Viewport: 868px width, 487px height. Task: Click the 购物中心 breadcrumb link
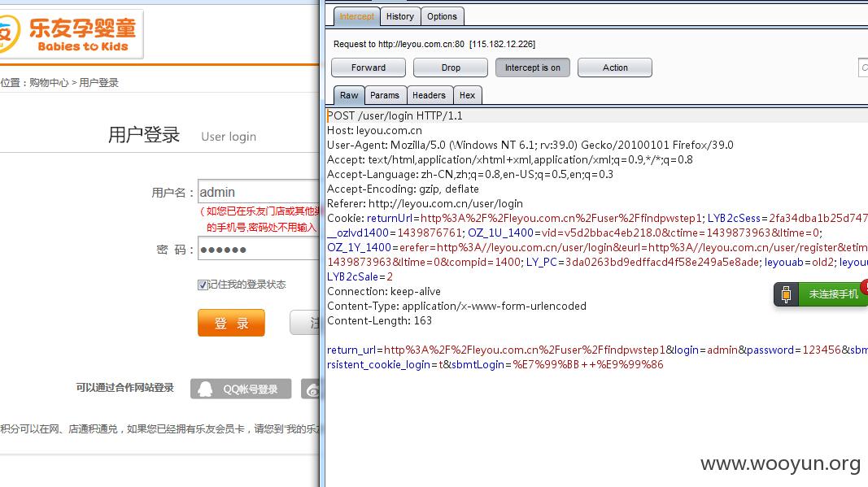(49, 82)
